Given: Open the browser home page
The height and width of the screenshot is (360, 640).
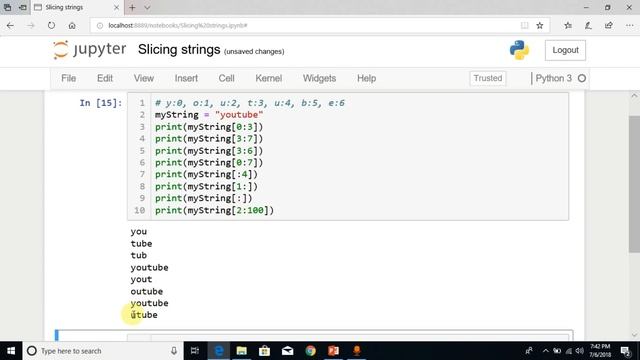Looking at the screenshot, I should point(72,25).
